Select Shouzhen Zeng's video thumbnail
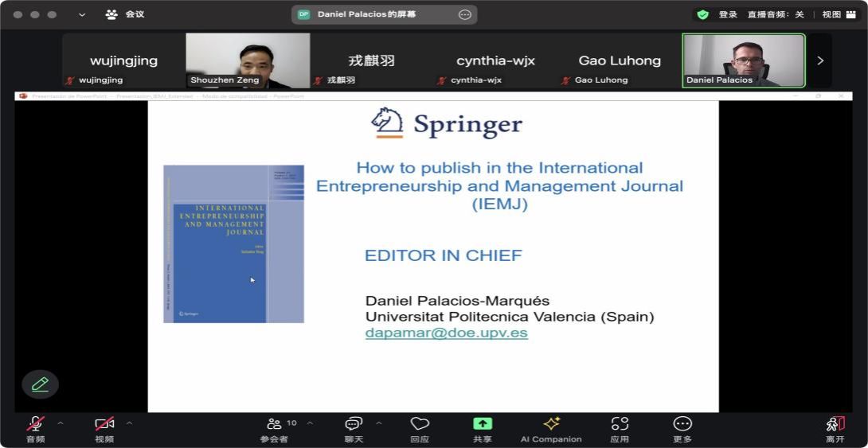This screenshot has width=868, height=448. pos(248,60)
